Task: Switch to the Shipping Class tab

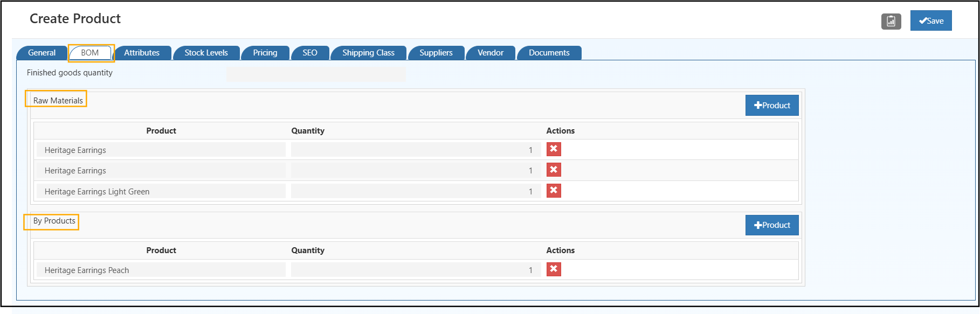Action: tap(368, 53)
